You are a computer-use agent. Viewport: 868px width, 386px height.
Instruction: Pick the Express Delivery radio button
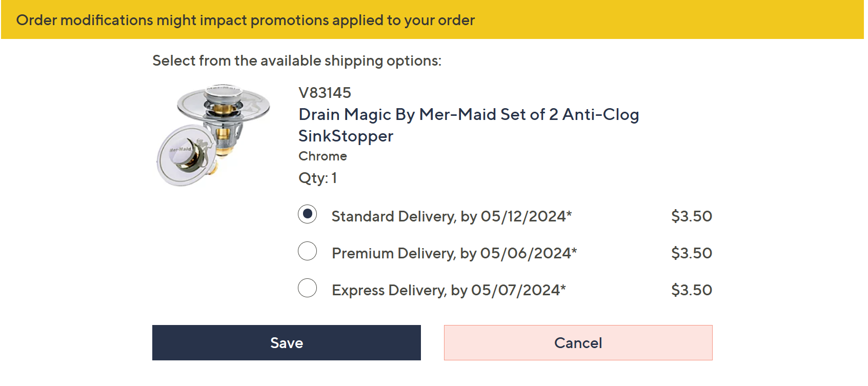(x=307, y=288)
